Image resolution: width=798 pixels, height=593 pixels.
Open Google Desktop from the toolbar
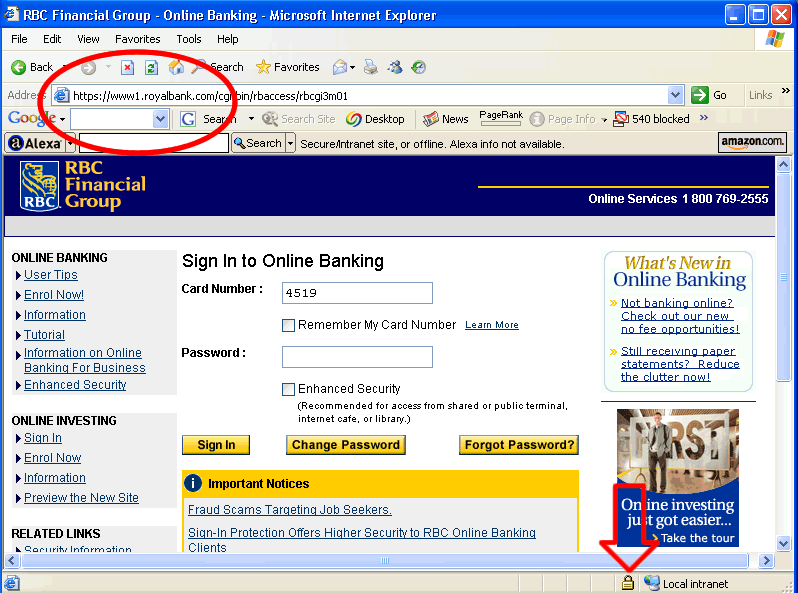pos(375,119)
